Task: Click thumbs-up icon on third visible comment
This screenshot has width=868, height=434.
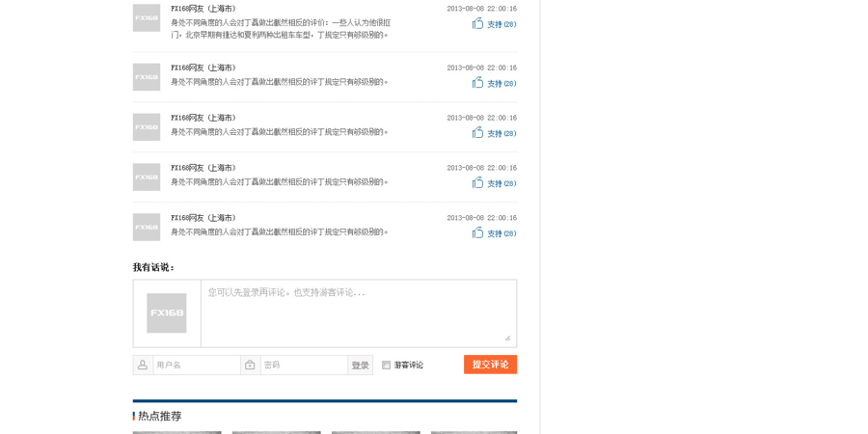Action: coord(477,133)
